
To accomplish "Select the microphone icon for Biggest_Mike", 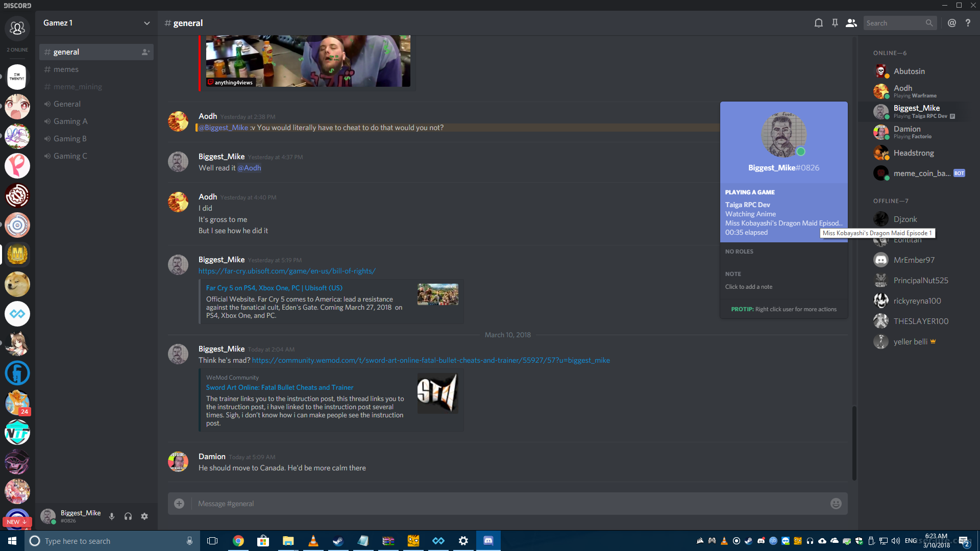I will pos(113,516).
